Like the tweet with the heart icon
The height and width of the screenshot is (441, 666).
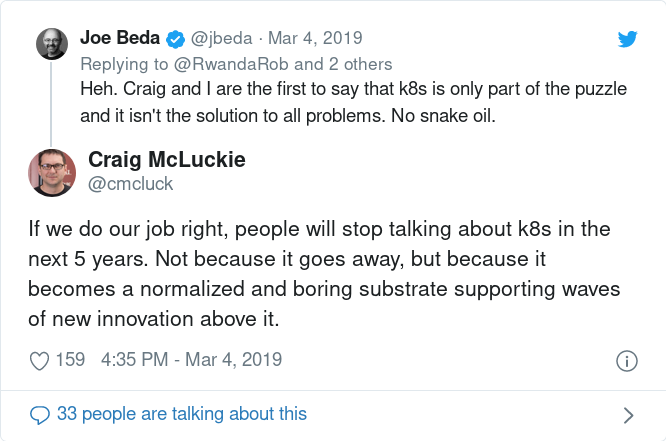(x=40, y=361)
